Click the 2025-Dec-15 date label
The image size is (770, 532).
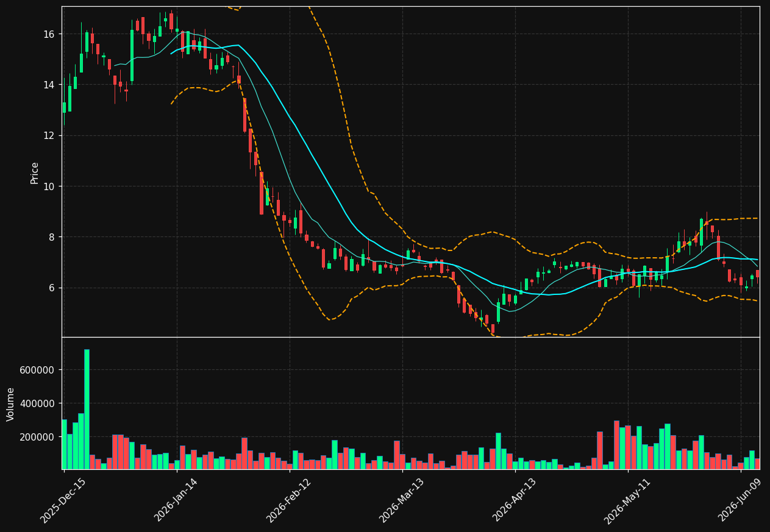[63, 500]
